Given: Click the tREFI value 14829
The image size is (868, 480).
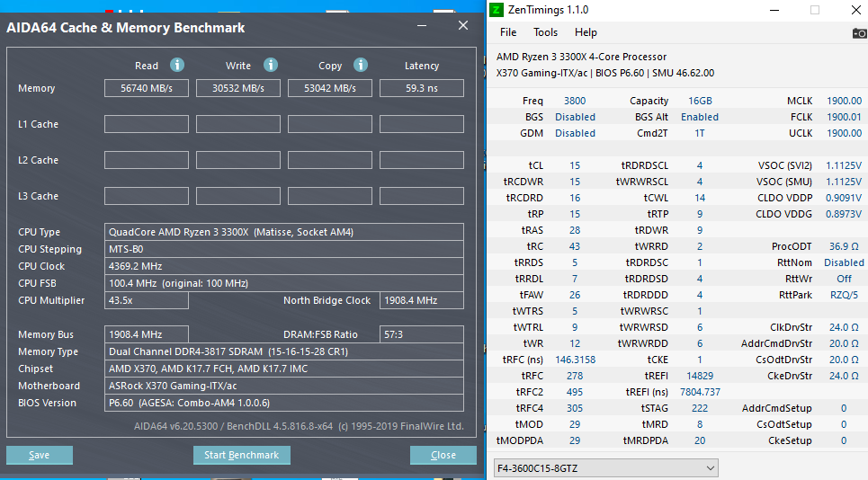Looking at the screenshot, I should coord(700,376).
